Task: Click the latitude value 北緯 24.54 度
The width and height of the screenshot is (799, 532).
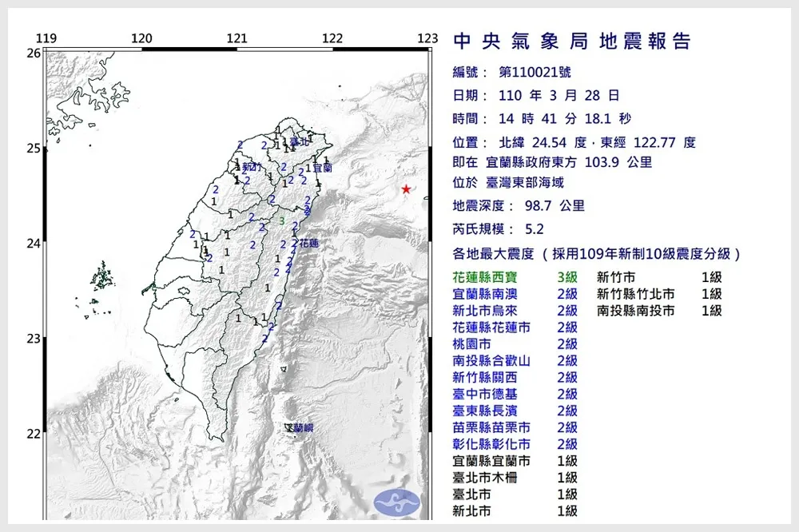Action: click(x=543, y=142)
